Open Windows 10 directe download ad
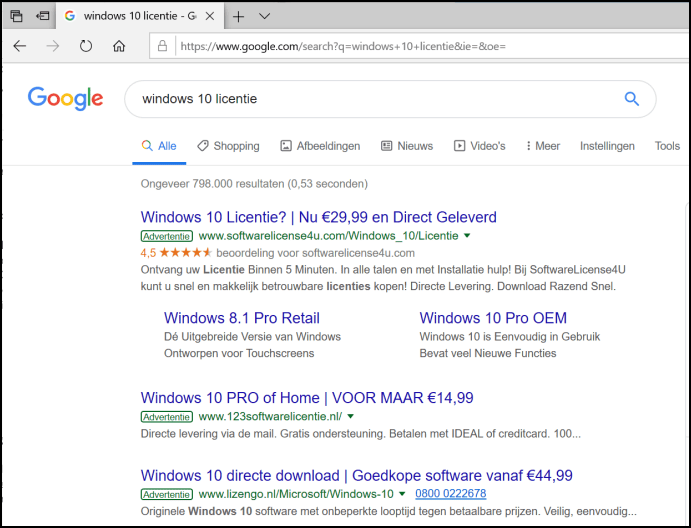 (357, 476)
